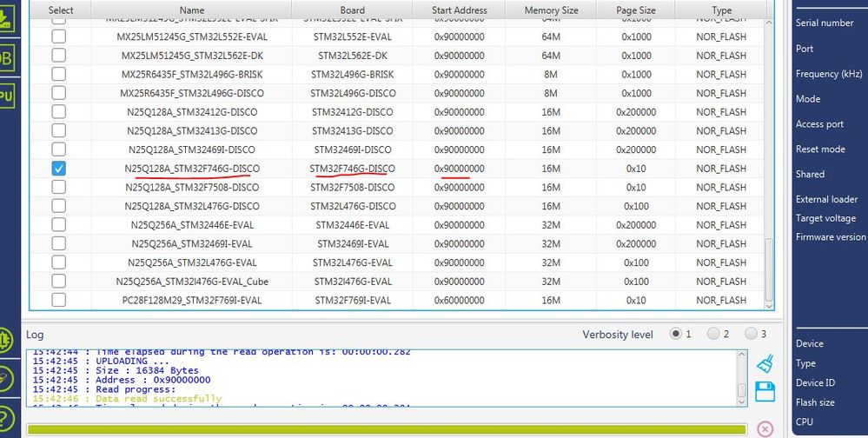The image size is (868, 438).
Task: Click the Serial number label
Action: coord(825,23)
